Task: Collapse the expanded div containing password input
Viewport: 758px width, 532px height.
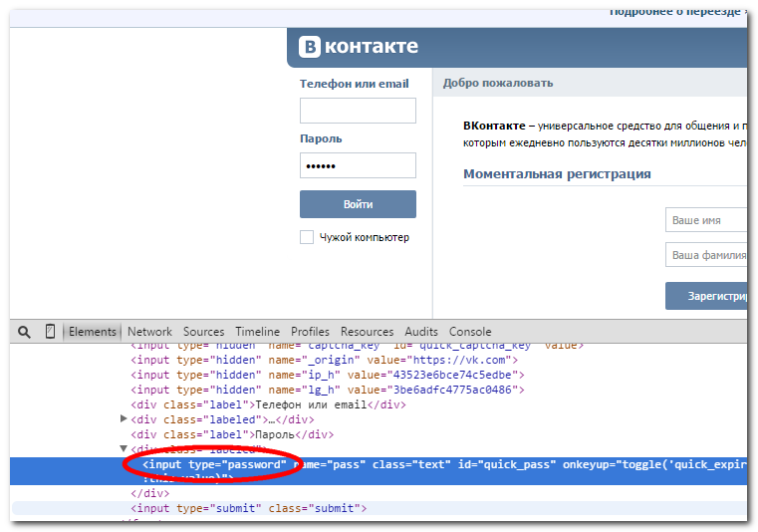Action: pyautogui.click(x=124, y=449)
